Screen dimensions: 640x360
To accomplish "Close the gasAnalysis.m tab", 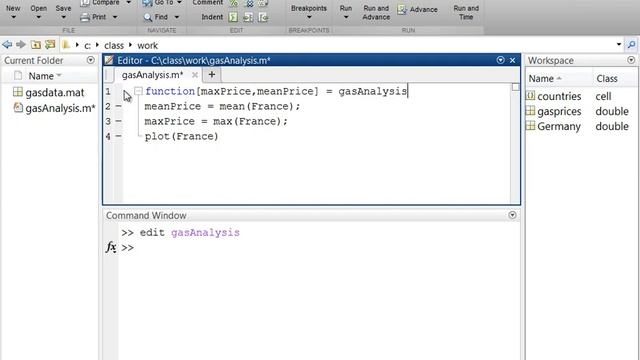I will pos(195,75).
